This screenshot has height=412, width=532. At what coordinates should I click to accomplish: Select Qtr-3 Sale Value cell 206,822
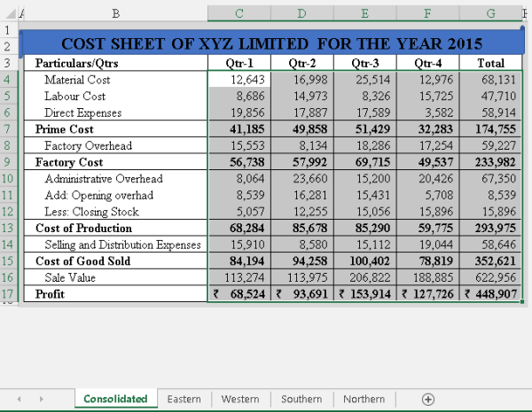pyautogui.click(x=364, y=278)
